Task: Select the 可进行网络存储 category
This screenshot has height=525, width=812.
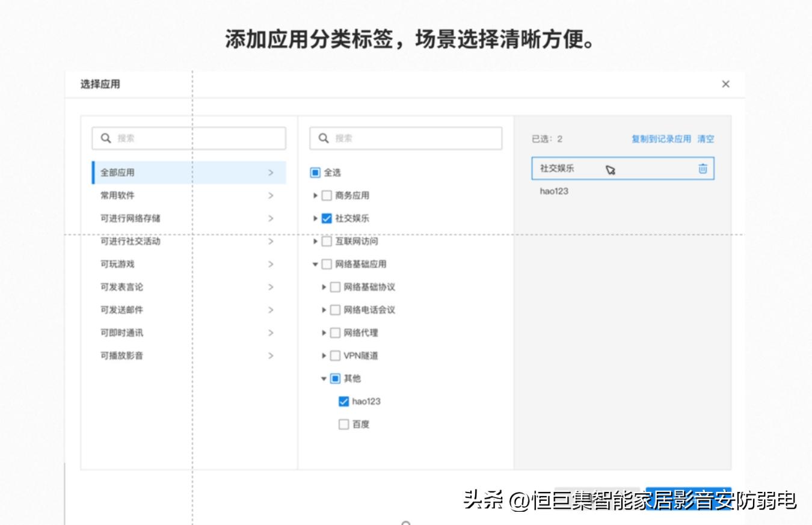Action: coord(131,218)
